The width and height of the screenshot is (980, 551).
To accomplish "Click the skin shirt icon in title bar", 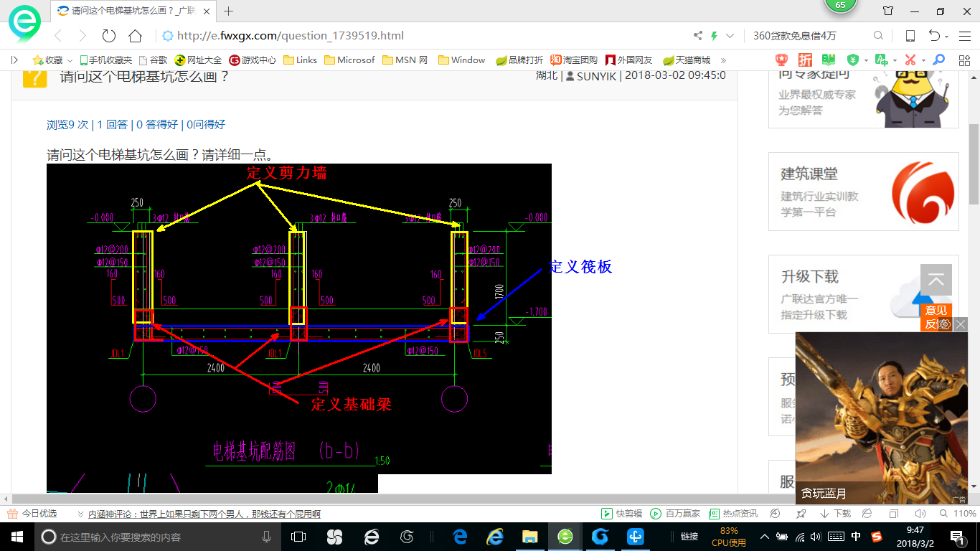I will (x=888, y=11).
